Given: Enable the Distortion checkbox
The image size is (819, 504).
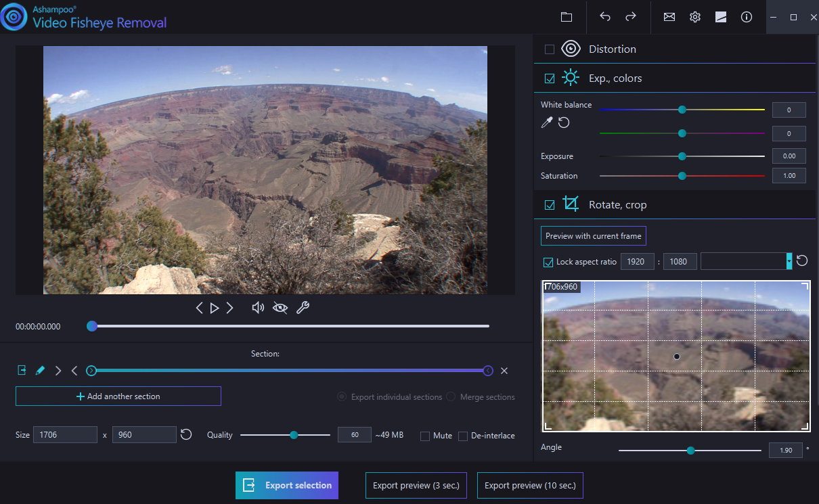Looking at the screenshot, I should 550,49.
